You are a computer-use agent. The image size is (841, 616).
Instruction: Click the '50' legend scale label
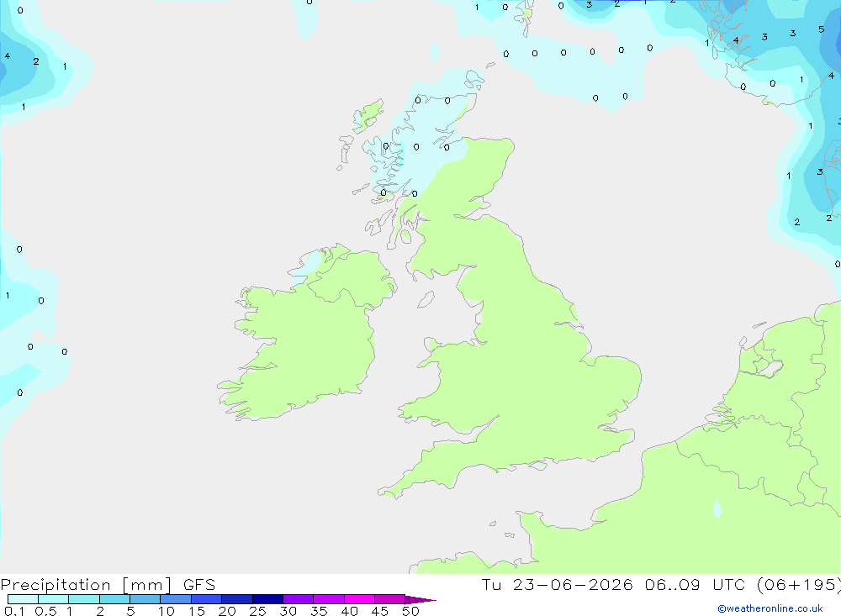[410, 611]
